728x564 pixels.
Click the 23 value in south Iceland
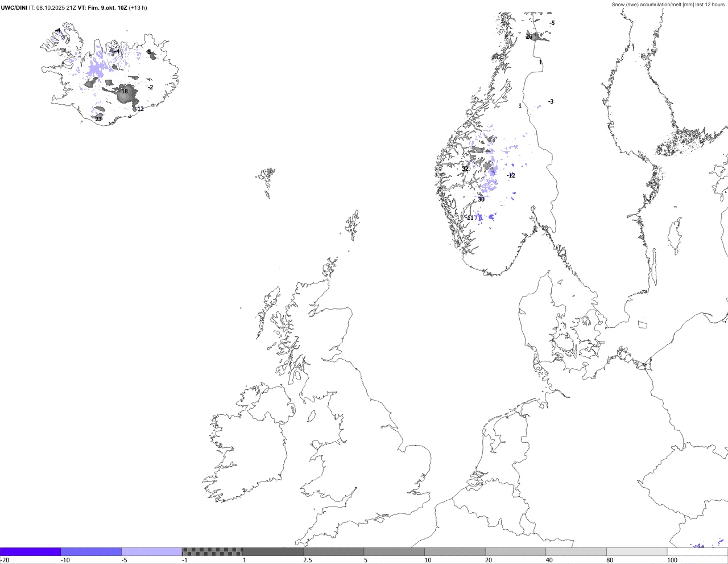click(x=98, y=119)
